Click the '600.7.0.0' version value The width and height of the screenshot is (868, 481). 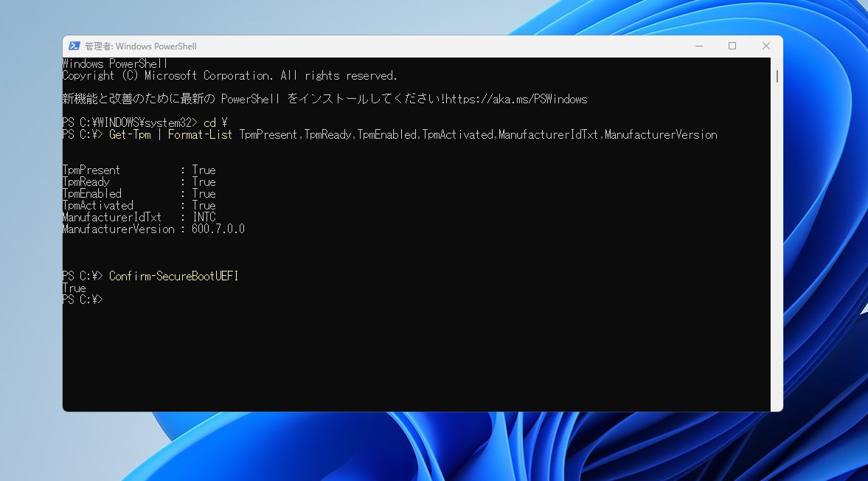218,229
